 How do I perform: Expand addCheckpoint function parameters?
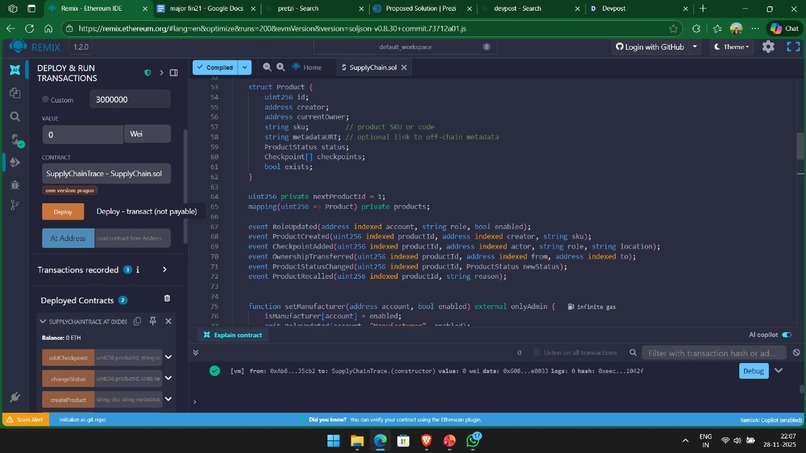[168, 357]
